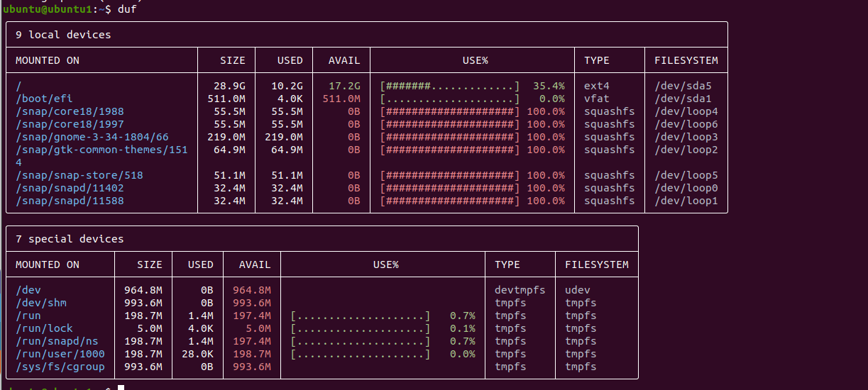Select the /dev/loop1 filesystem entry
Image resolution: width=868 pixels, height=390 pixels.
(686, 201)
